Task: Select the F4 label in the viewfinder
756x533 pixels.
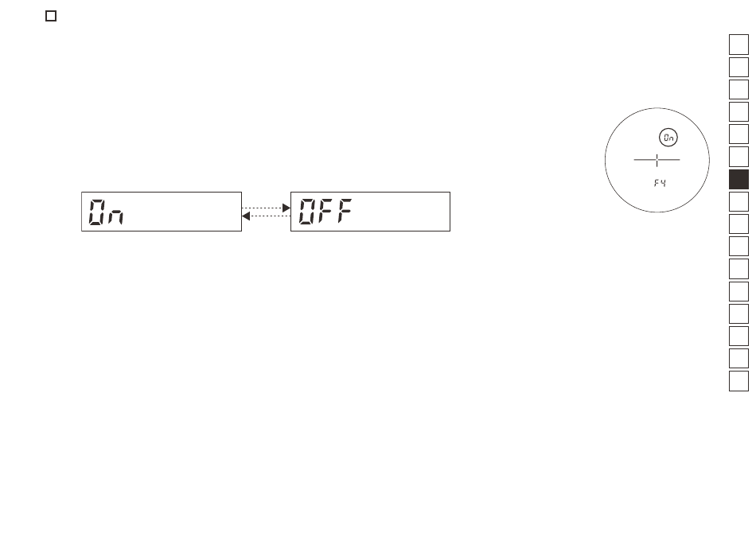Action: 660,183
